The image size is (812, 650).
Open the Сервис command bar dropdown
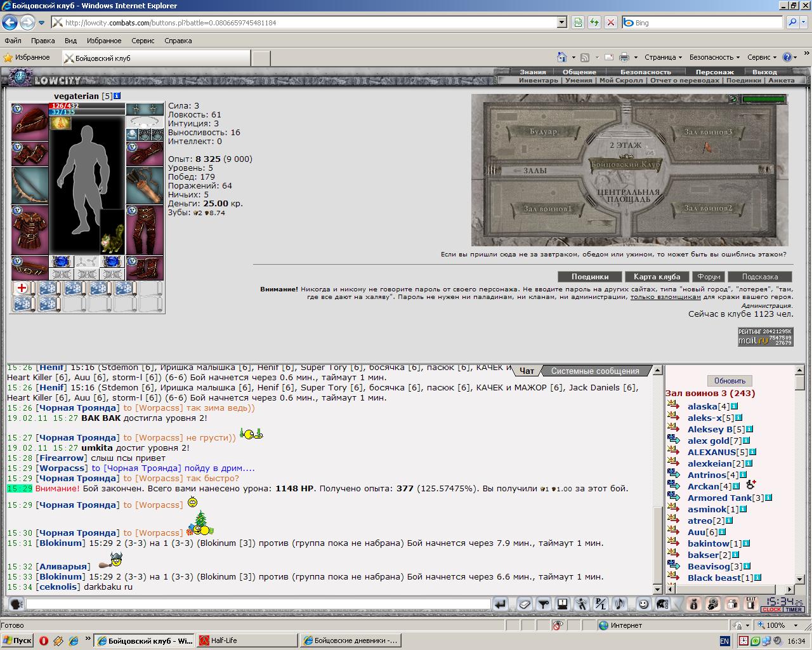[762, 57]
